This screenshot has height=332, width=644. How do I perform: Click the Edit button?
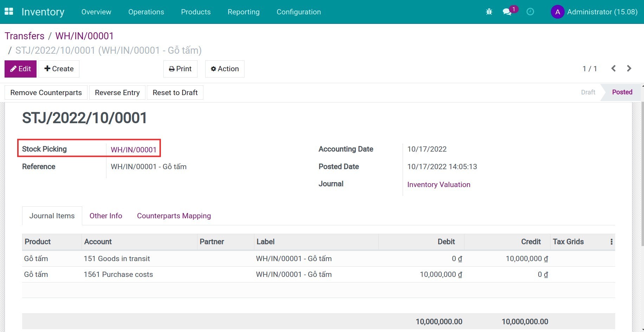click(x=20, y=69)
